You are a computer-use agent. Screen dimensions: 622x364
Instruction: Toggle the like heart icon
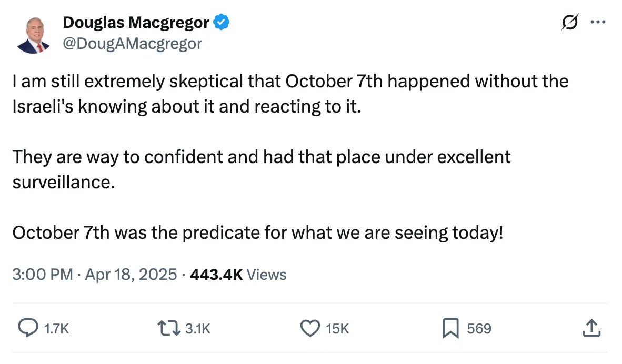pyautogui.click(x=310, y=328)
